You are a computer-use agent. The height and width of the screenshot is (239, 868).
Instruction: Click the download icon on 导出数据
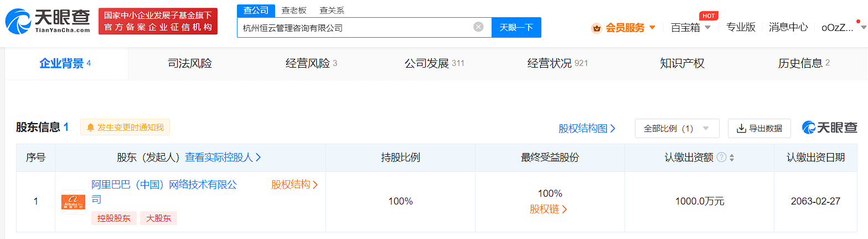tap(741, 129)
